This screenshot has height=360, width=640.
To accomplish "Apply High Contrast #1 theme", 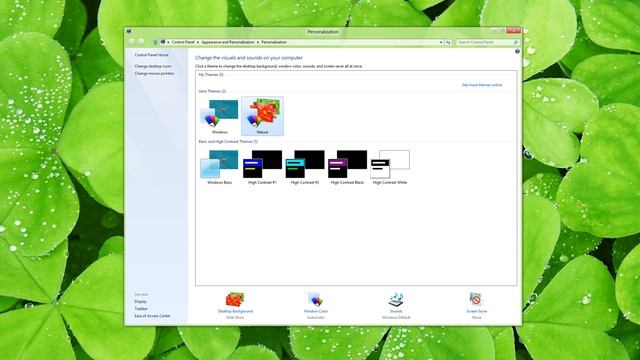I will (x=262, y=167).
